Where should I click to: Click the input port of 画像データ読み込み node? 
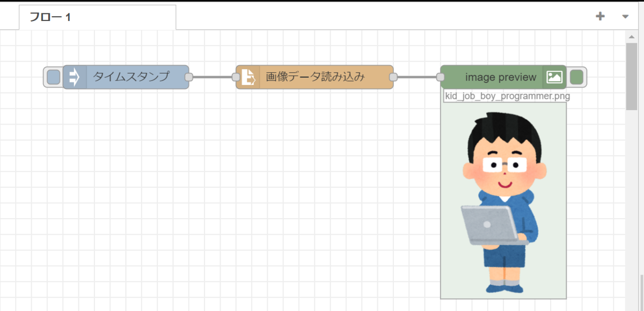click(x=237, y=77)
